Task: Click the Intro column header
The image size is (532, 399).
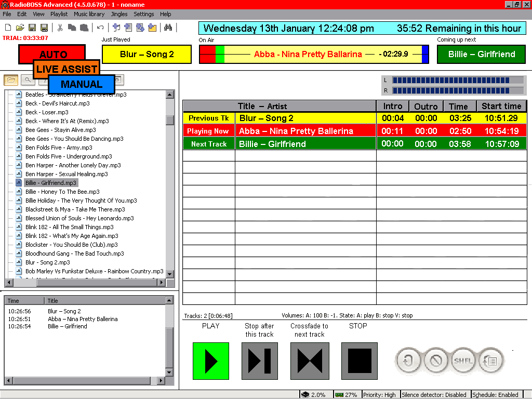Action: 393,106
